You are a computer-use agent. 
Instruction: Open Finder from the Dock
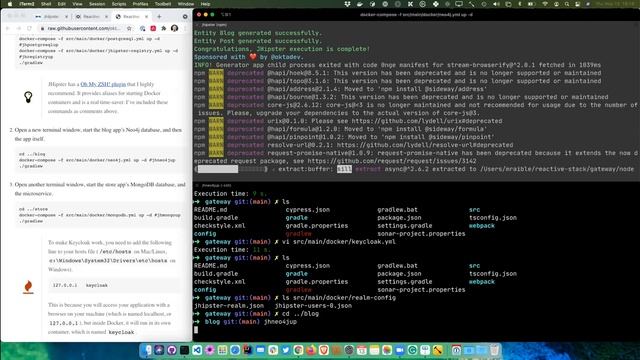(x=147, y=350)
